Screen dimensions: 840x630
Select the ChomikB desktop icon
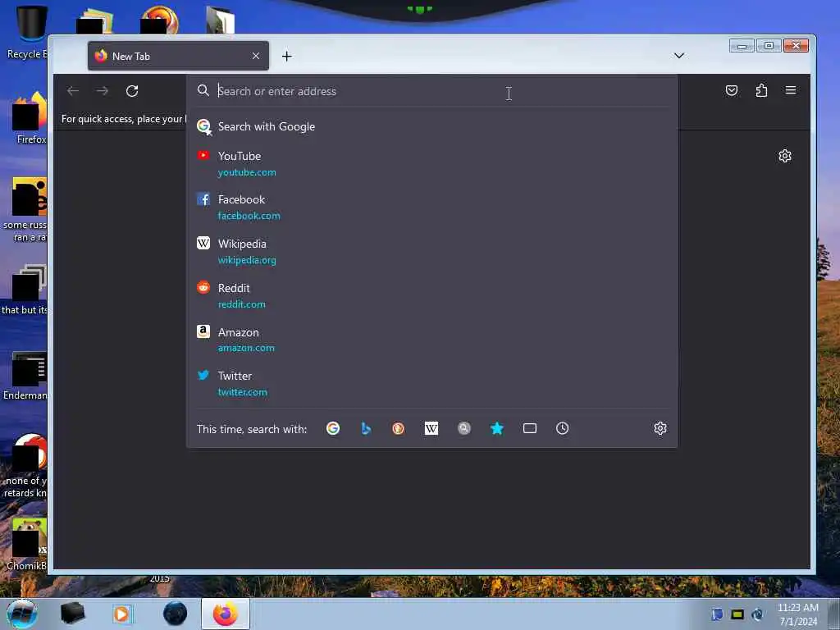pyautogui.click(x=28, y=544)
